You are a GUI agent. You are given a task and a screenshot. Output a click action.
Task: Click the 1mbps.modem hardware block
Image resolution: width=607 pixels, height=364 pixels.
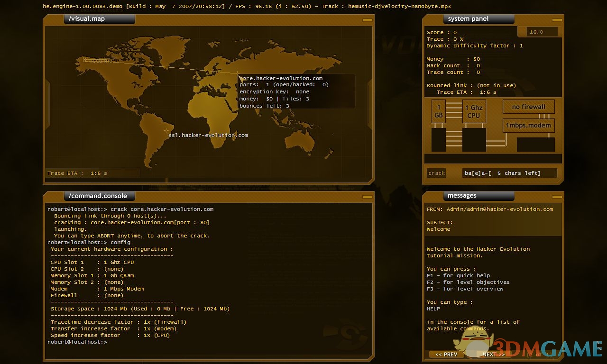[x=528, y=126]
